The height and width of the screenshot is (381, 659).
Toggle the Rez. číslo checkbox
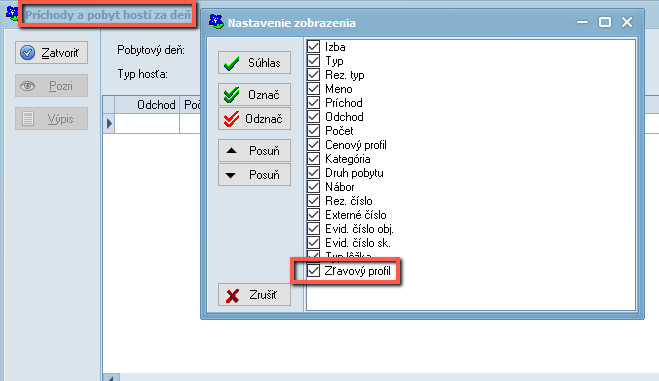click(314, 201)
